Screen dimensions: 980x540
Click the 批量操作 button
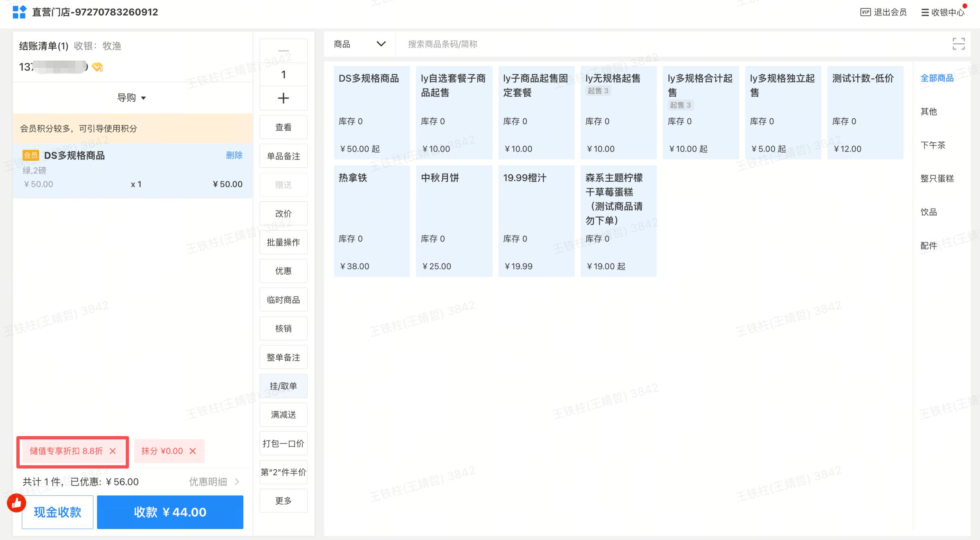coord(283,242)
